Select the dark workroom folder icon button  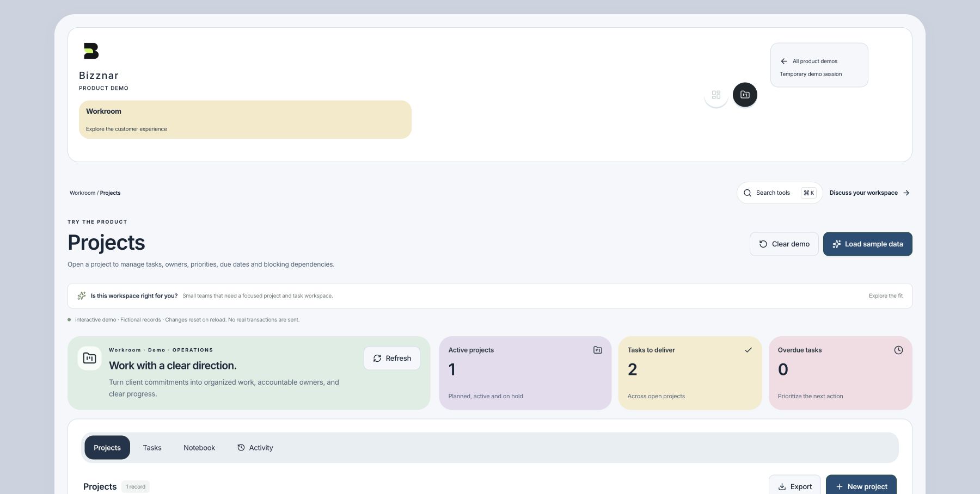coord(745,95)
